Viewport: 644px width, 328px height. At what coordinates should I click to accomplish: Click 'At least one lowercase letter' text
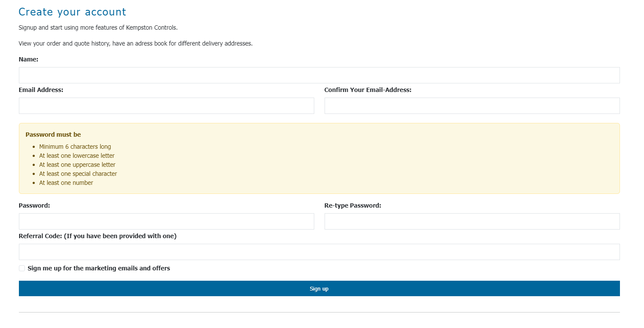click(77, 156)
